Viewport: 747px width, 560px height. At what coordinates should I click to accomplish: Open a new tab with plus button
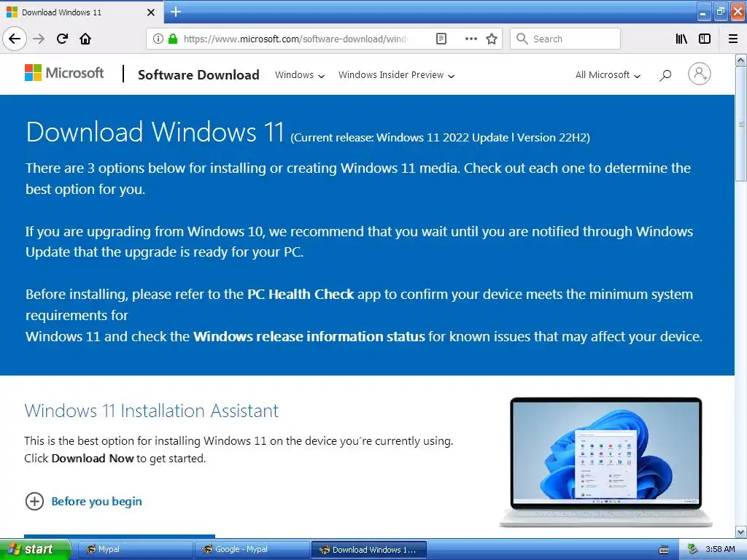click(x=176, y=12)
